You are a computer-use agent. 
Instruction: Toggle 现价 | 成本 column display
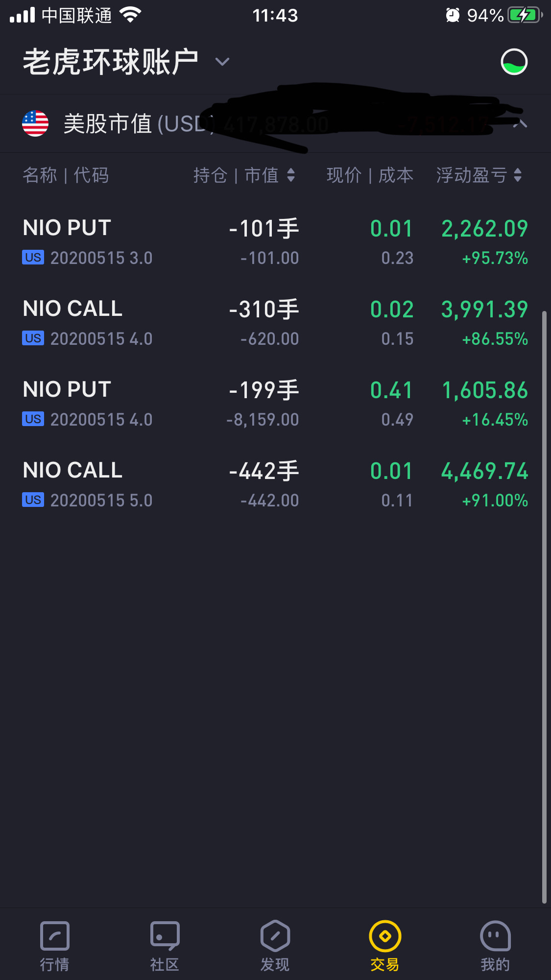[370, 175]
